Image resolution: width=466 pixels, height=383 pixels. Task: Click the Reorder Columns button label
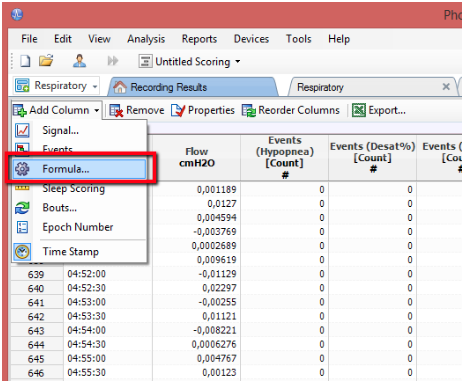click(x=299, y=110)
